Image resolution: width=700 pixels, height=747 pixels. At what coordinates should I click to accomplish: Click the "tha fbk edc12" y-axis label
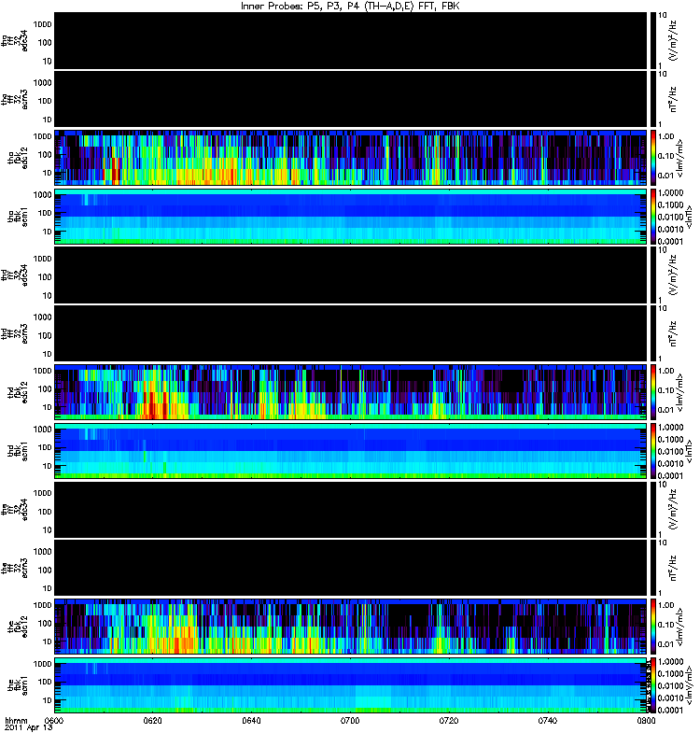click(18, 157)
